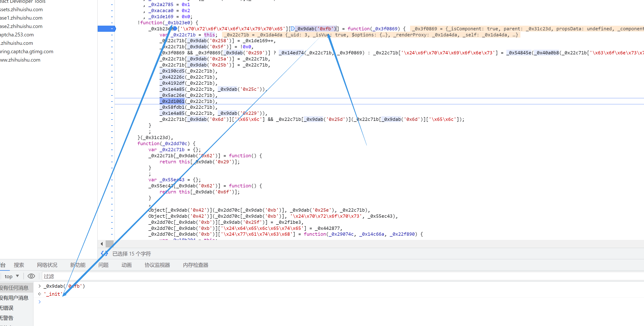
Task: Click the }(_0x31c23d), line
Action: [x=155, y=137]
